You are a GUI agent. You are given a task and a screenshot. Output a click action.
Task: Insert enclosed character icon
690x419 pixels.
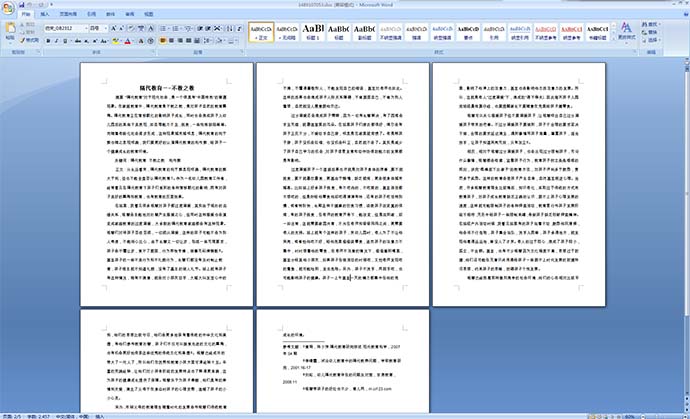[x=150, y=41]
